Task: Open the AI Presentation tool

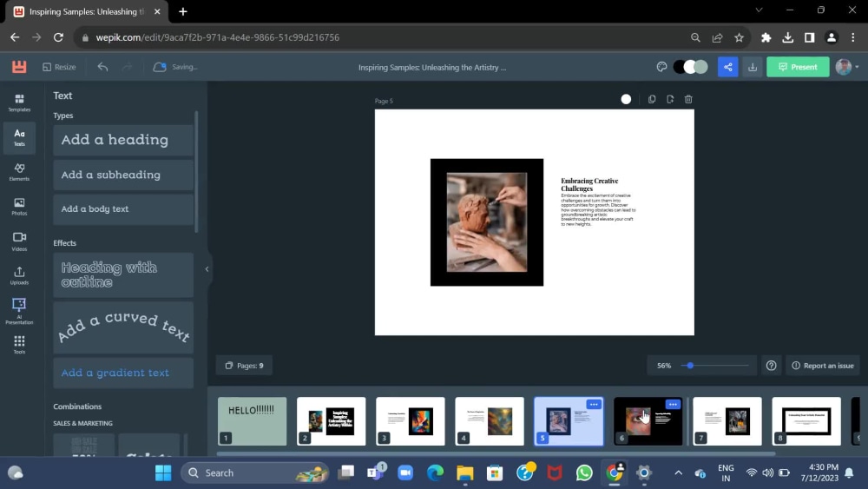Action: click(19, 311)
